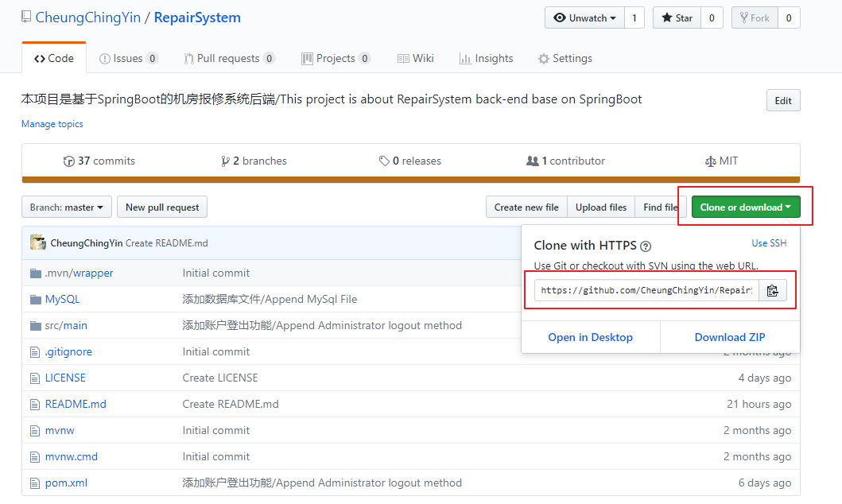Click Find file button
The height and width of the screenshot is (504, 842).
[661, 207]
